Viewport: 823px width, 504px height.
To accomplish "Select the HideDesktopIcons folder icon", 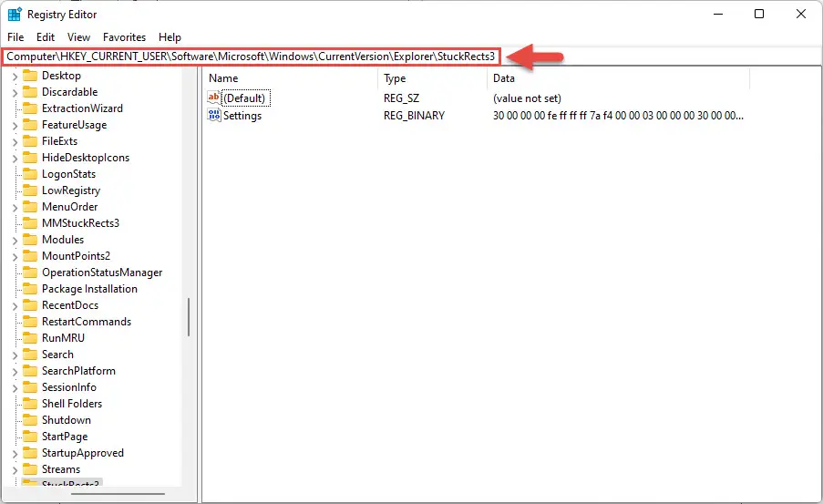I will [x=30, y=158].
